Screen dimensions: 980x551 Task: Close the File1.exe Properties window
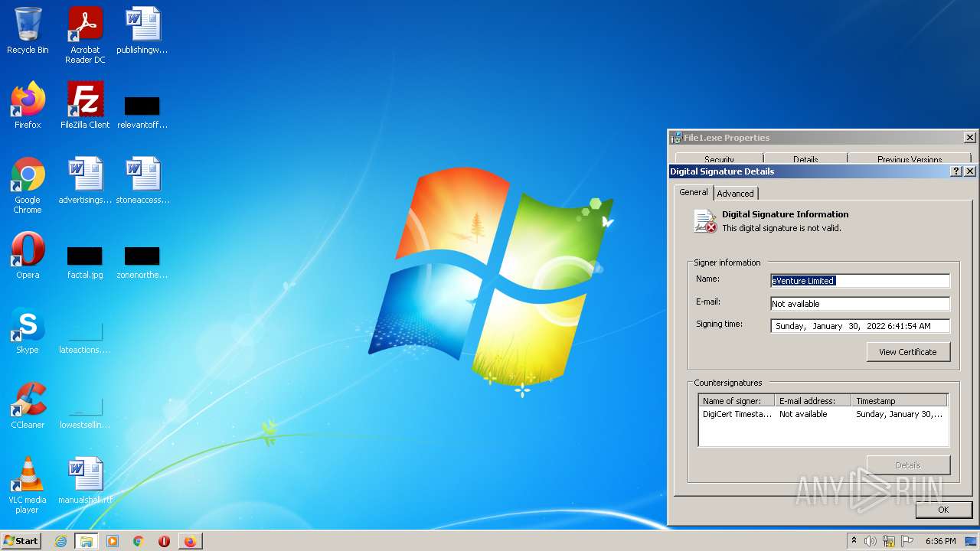[x=970, y=138]
